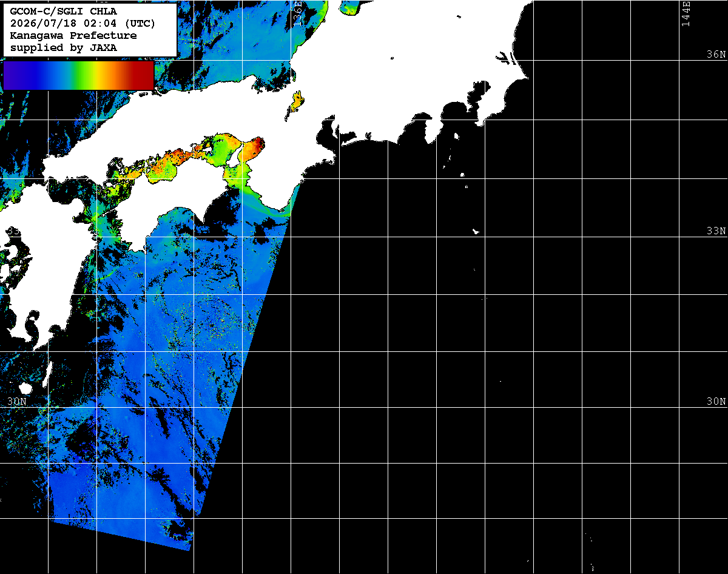Click the GCOM-C/SGLI CHLA title text

[64, 11]
